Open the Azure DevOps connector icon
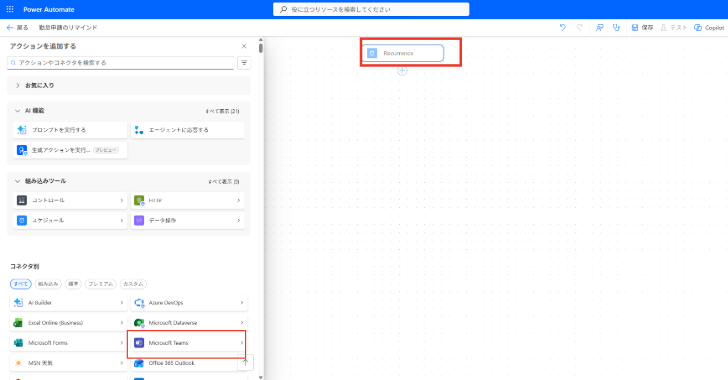728x380 pixels. pyautogui.click(x=139, y=302)
